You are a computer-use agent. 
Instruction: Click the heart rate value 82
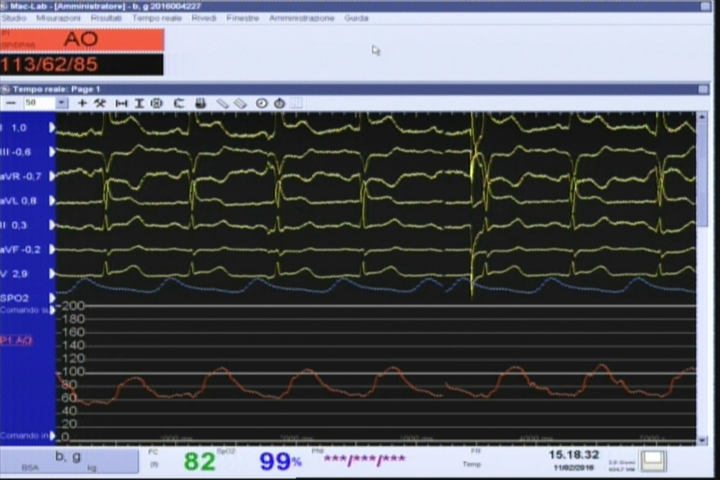click(199, 461)
